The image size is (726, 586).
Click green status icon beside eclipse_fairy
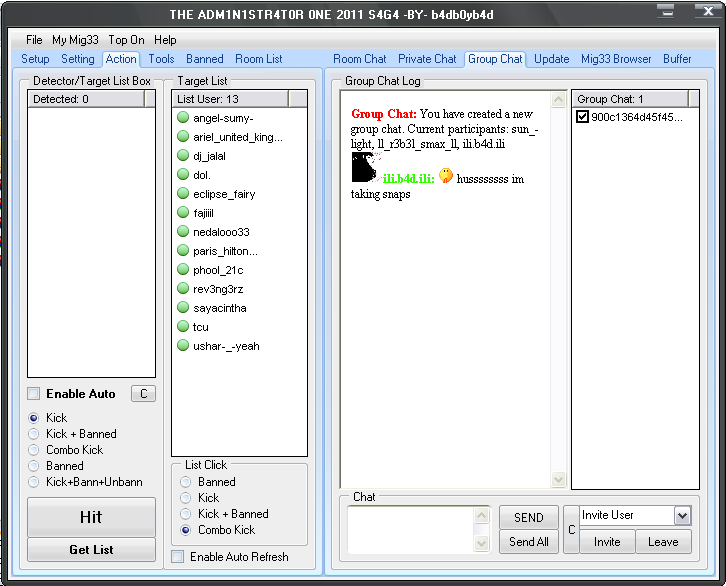(x=183, y=193)
